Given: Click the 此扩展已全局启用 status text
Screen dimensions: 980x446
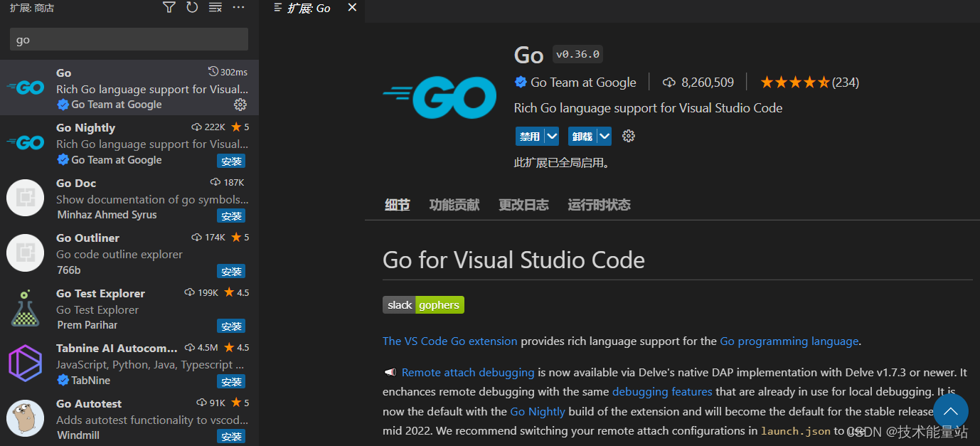Looking at the screenshot, I should click(562, 163).
